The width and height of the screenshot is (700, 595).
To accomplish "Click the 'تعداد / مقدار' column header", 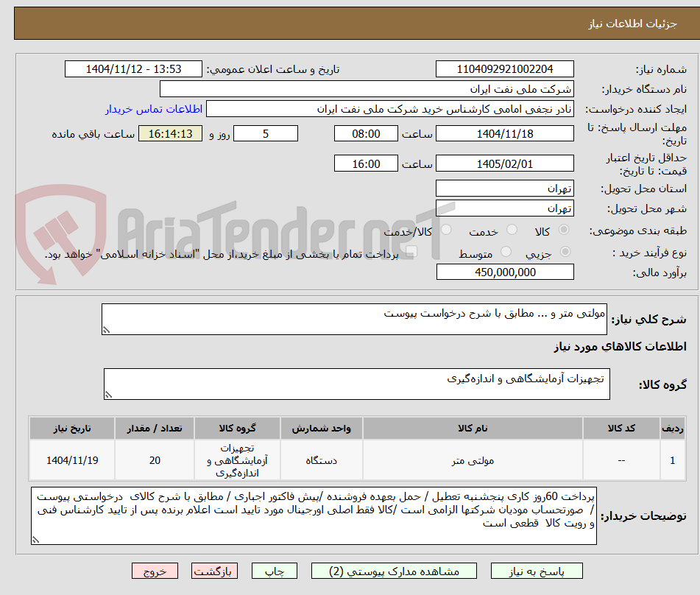I will (x=155, y=429).
